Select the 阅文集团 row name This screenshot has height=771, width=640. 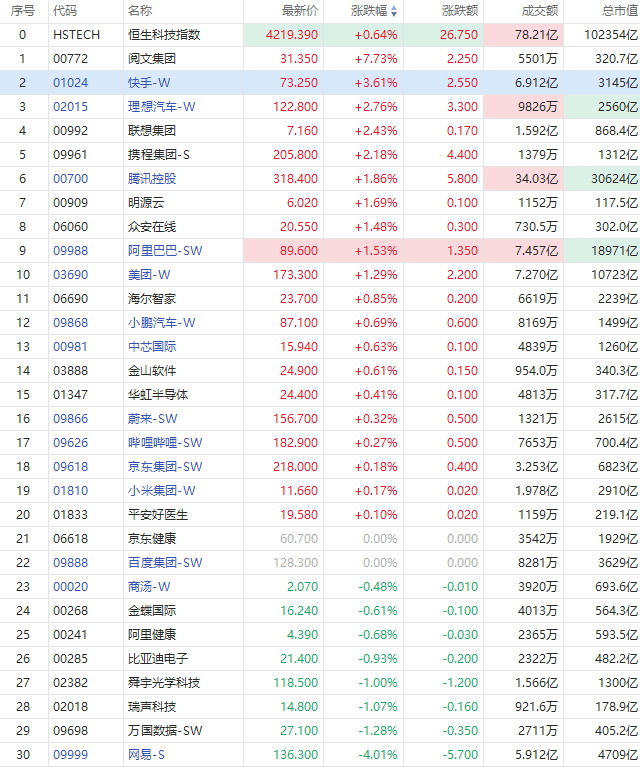coord(152,59)
